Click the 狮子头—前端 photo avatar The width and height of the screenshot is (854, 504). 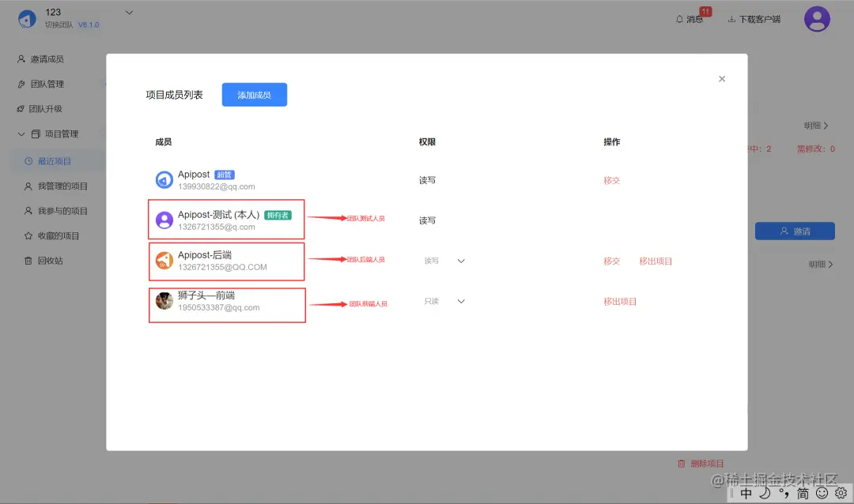[x=164, y=300]
